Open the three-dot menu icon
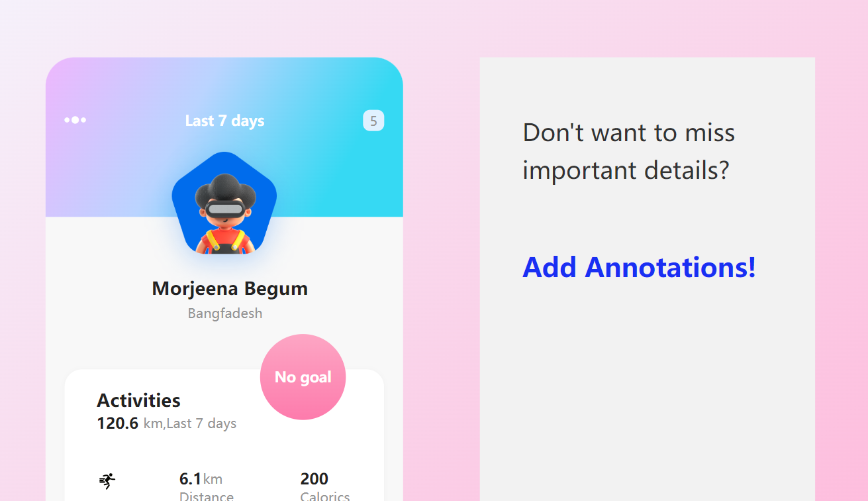 tap(75, 120)
